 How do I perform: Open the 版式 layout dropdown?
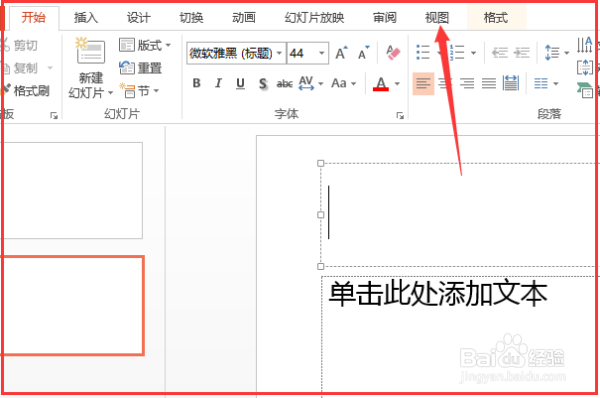point(145,45)
